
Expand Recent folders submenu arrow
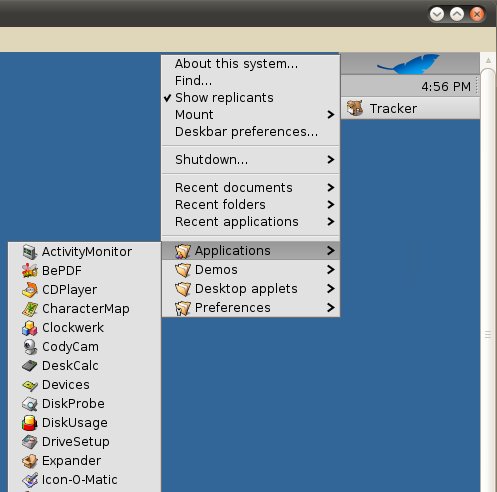click(x=330, y=205)
